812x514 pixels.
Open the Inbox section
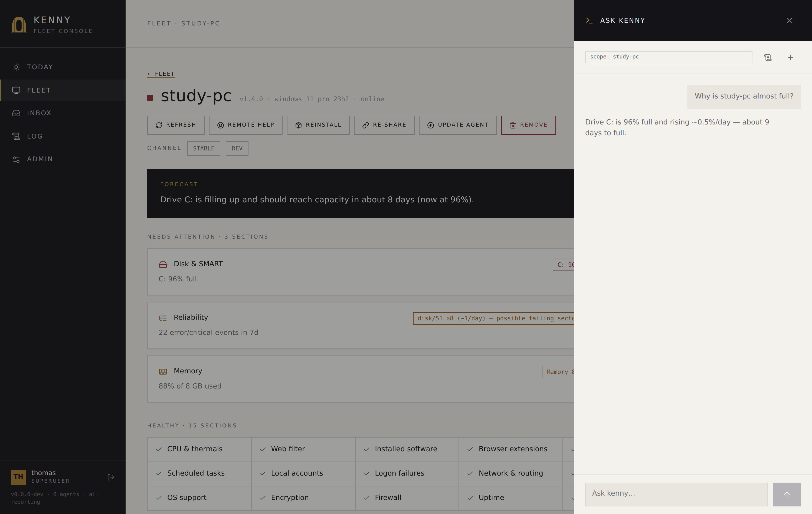(x=63, y=113)
